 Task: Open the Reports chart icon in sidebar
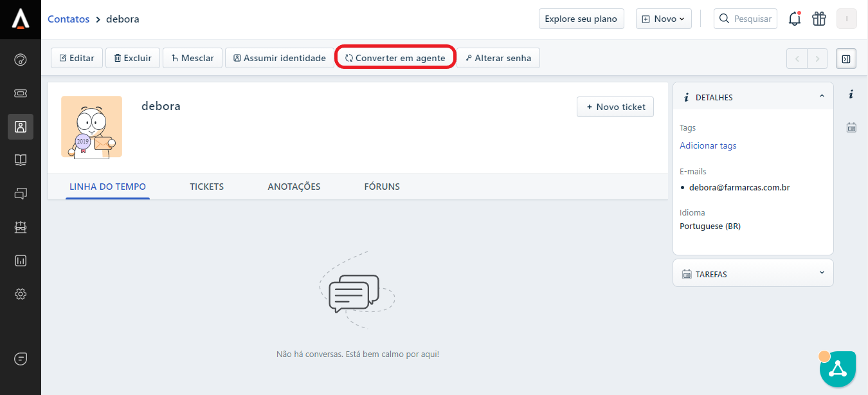click(21, 261)
